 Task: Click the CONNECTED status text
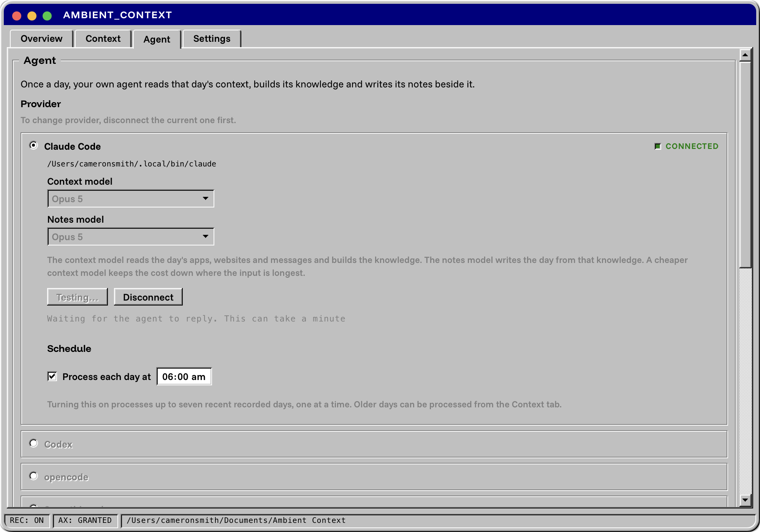(x=692, y=146)
